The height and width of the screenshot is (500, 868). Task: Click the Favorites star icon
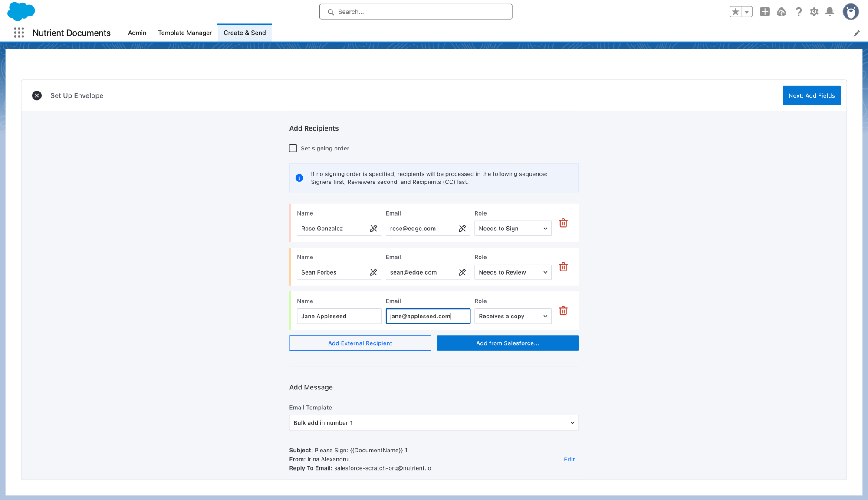pyautogui.click(x=735, y=12)
